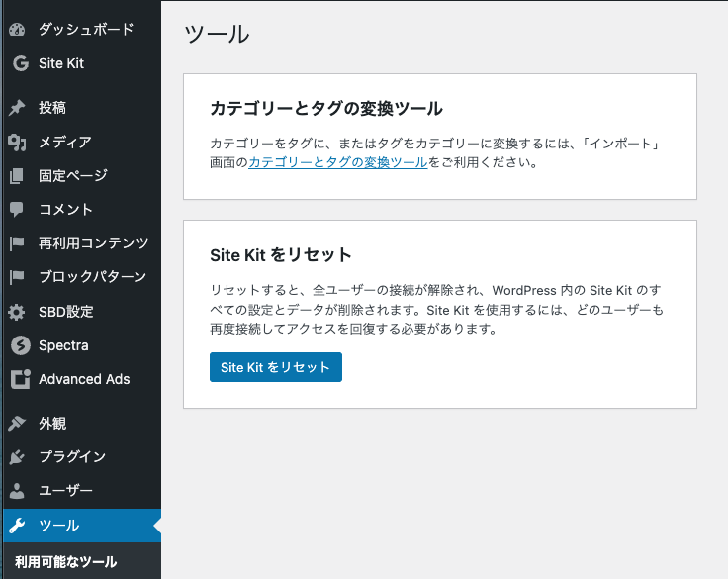Click the カテゴリーとタグの変換ツール heading

point(326,109)
